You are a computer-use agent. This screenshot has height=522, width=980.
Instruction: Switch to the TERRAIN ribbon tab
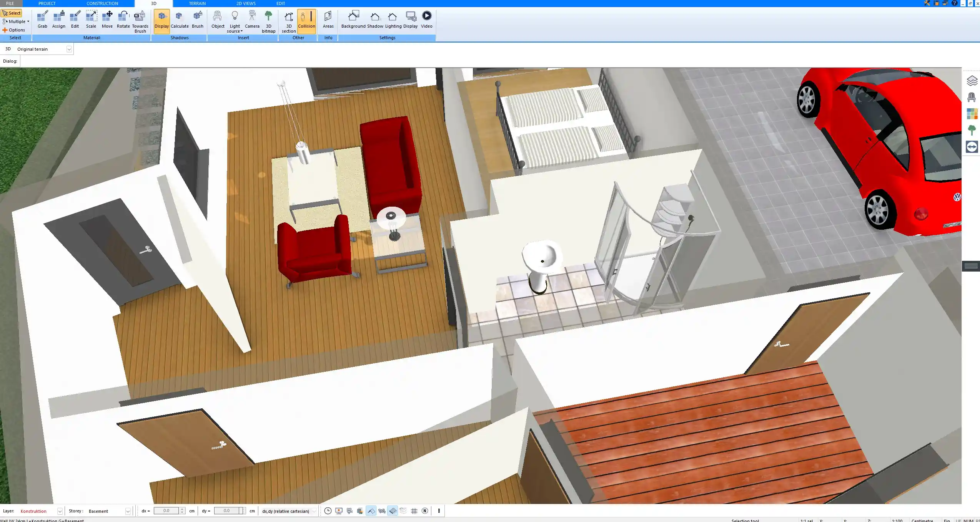click(x=197, y=3)
